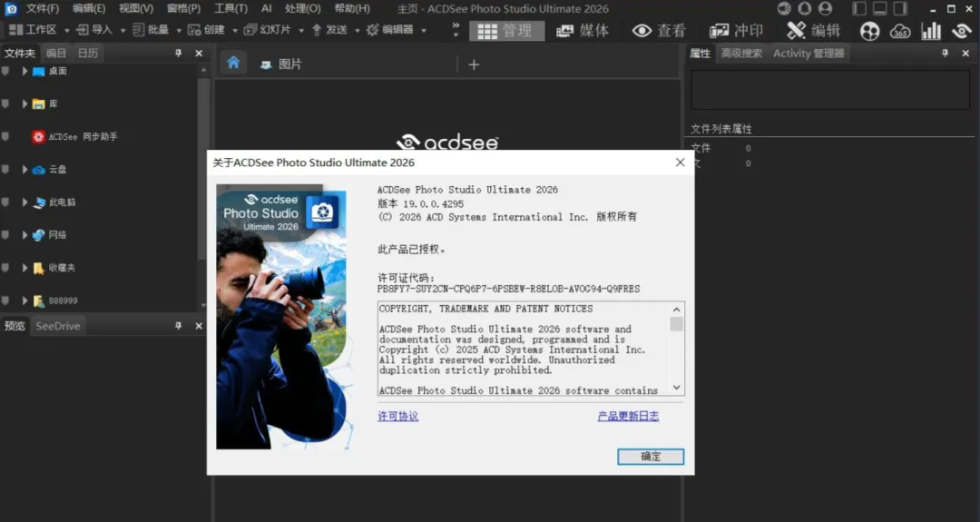980x522 pixels.
Task: Toggle Easy-Select marker for 此电脑
Action: [x=5, y=202]
